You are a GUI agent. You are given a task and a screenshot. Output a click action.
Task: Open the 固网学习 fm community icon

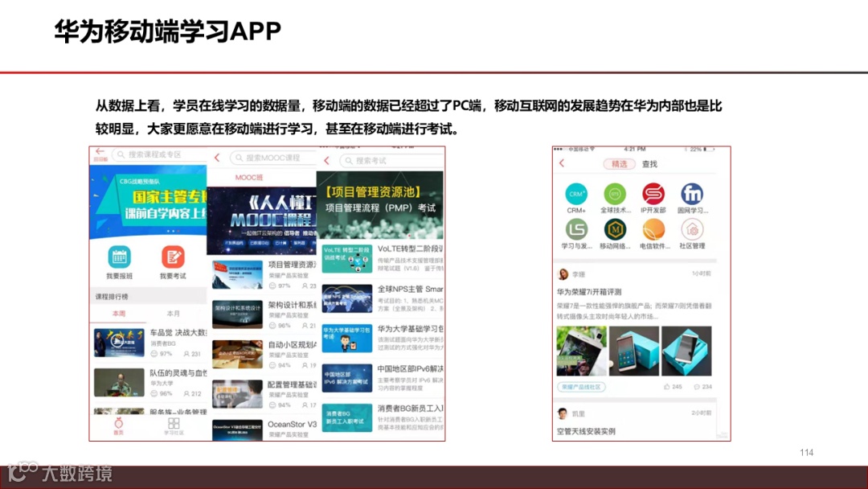(692, 194)
